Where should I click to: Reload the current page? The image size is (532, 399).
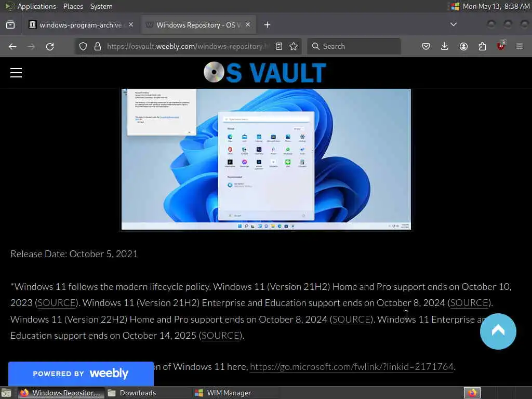[x=50, y=46]
